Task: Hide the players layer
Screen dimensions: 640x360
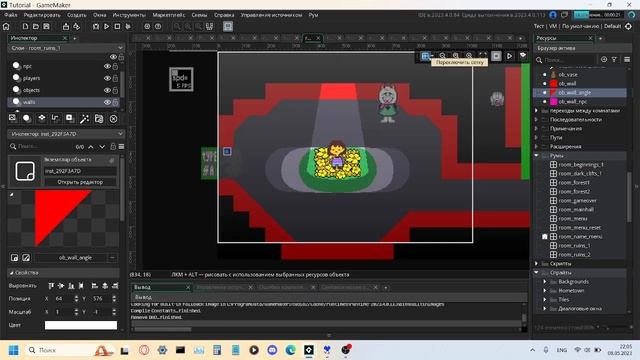Action: 107,78
